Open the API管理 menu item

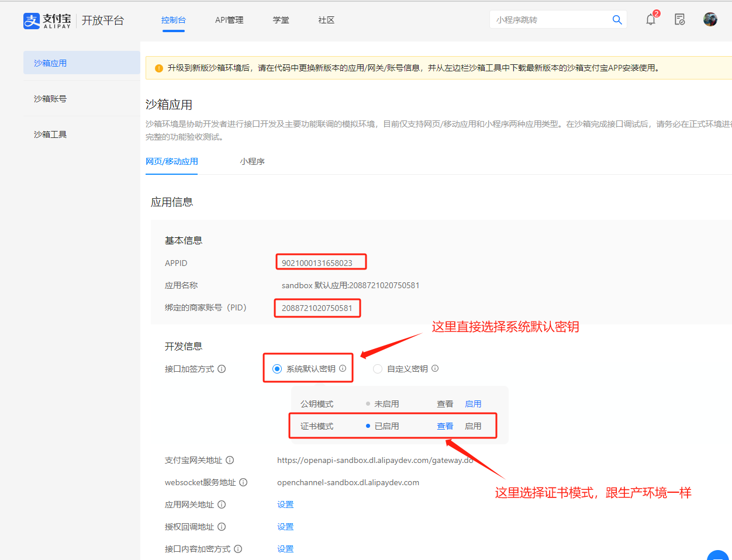229,19
